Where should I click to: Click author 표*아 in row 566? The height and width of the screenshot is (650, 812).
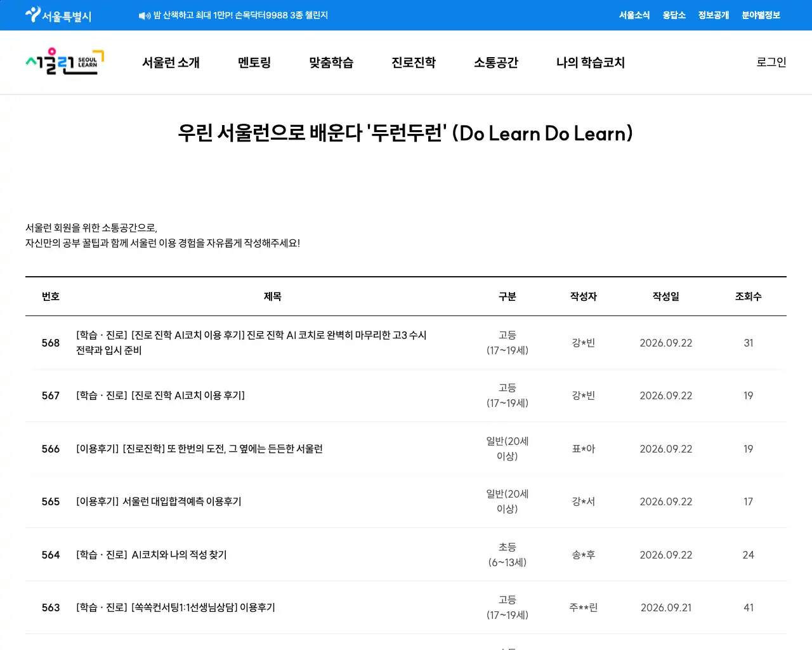pos(584,449)
